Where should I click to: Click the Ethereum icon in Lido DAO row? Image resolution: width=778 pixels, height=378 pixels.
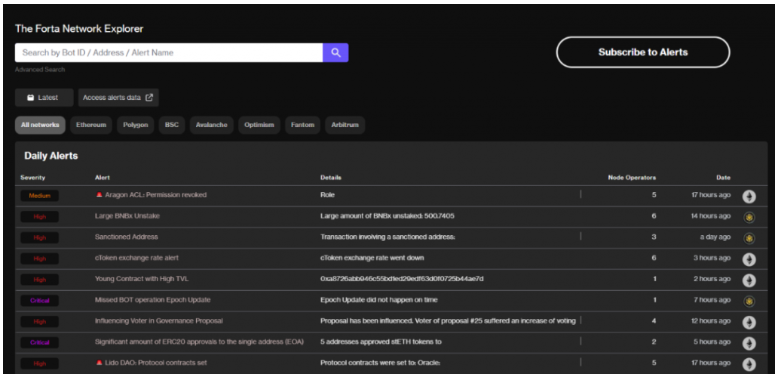pyautogui.click(x=749, y=365)
